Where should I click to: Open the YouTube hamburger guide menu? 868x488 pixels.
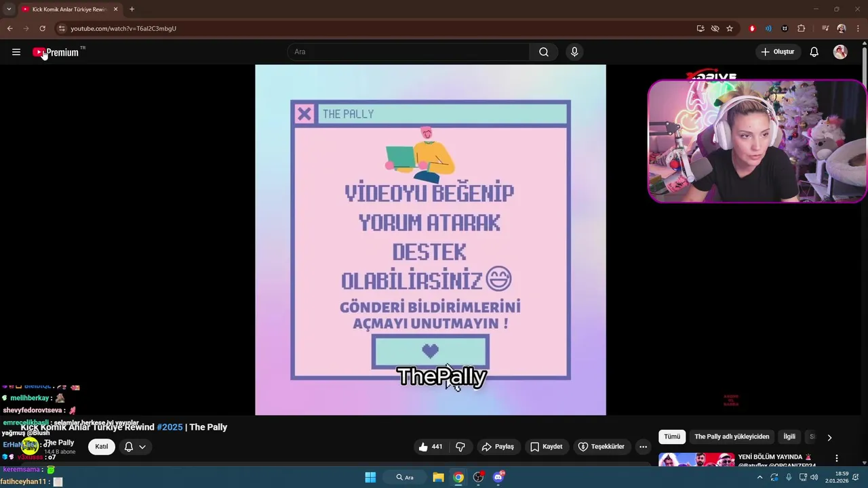coord(16,52)
